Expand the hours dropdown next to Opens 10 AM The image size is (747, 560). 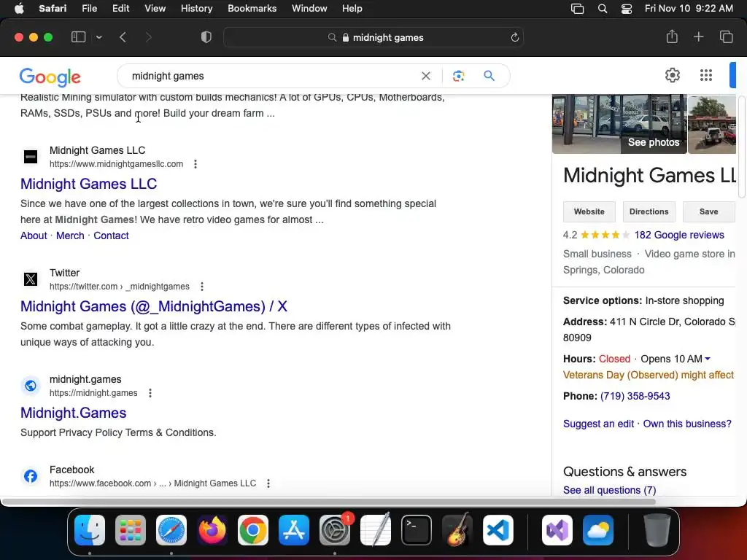[708, 359]
